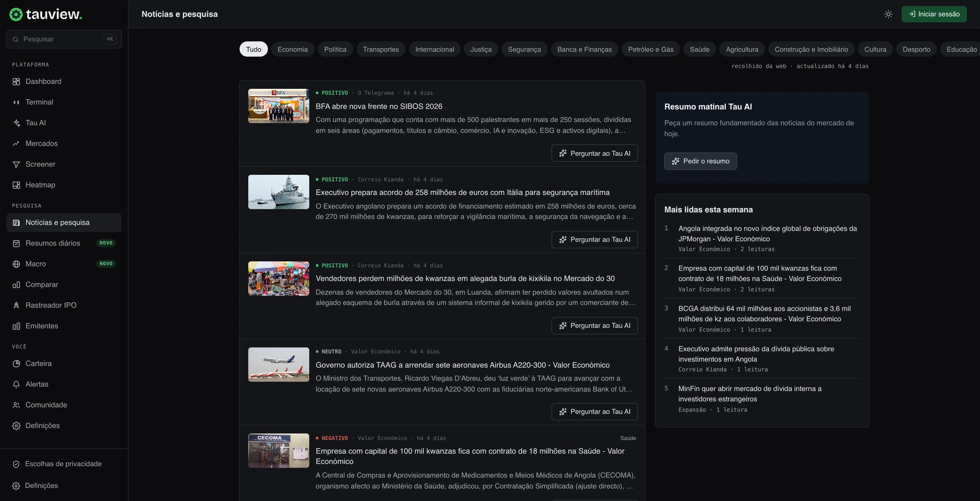This screenshot has width=980, height=501.
Task: Open the Saúde category tab
Action: [x=700, y=49]
